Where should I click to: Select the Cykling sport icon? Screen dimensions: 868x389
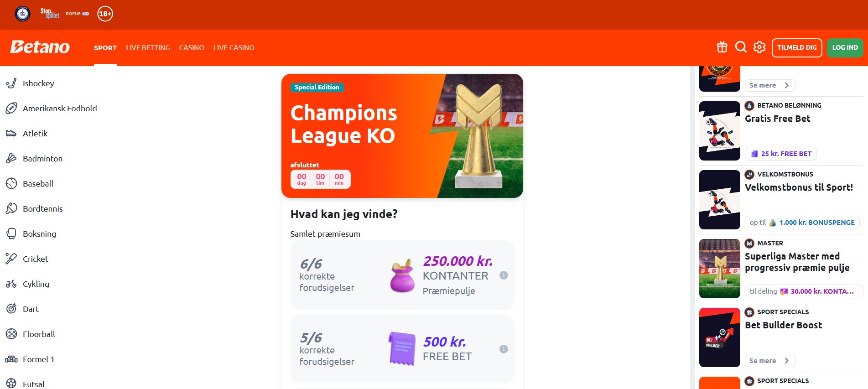(x=11, y=284)
